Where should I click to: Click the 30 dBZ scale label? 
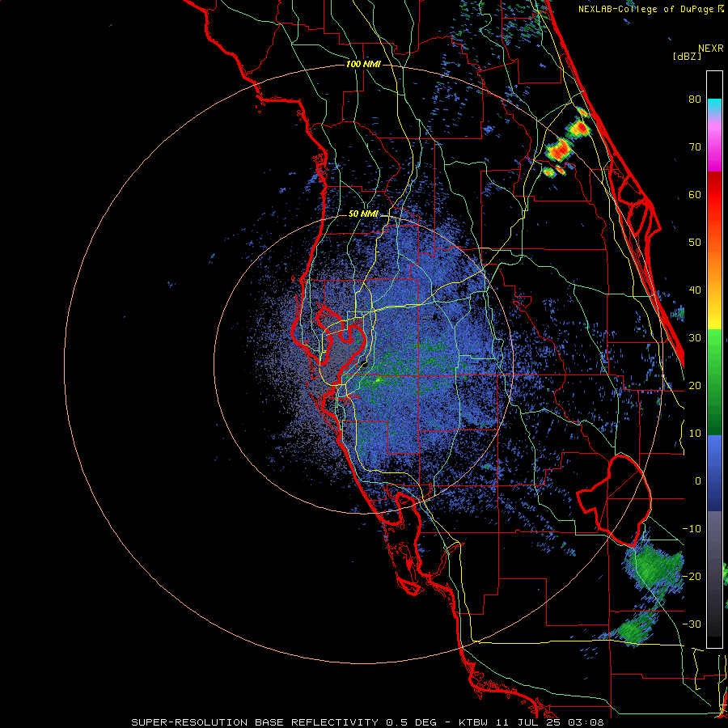695,337
